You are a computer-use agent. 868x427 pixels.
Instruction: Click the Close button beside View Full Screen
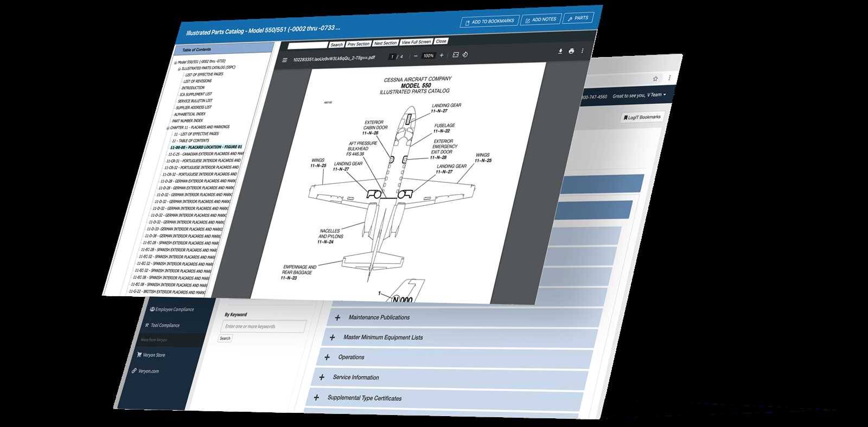[441, 41]
